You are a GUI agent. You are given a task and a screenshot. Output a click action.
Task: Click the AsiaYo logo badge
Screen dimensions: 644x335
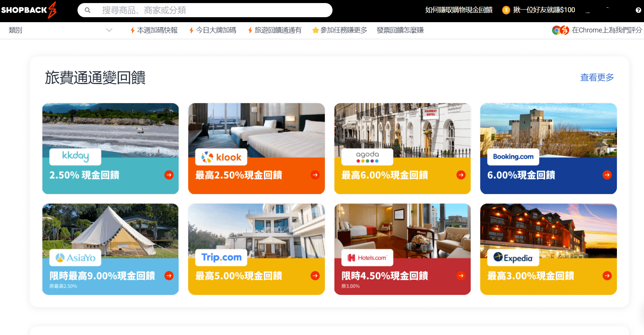click(x=75, y=257)
